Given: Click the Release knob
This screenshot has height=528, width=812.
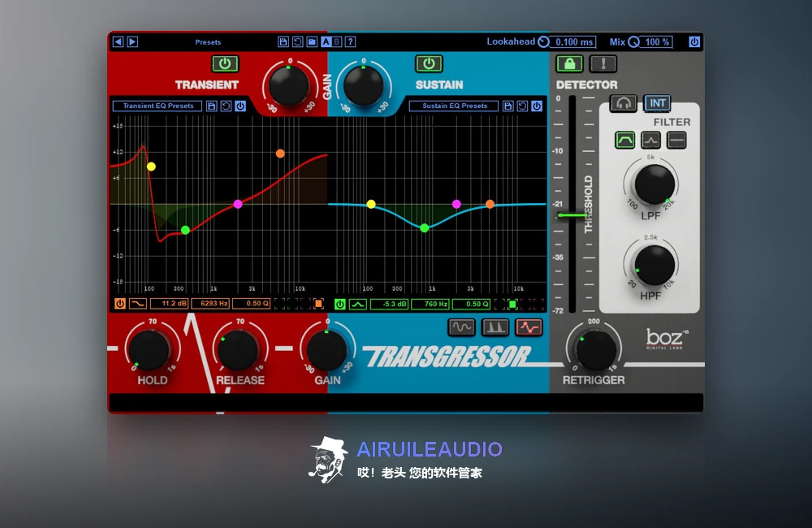Looking at the screenshot, I should [x=238, y=350].
